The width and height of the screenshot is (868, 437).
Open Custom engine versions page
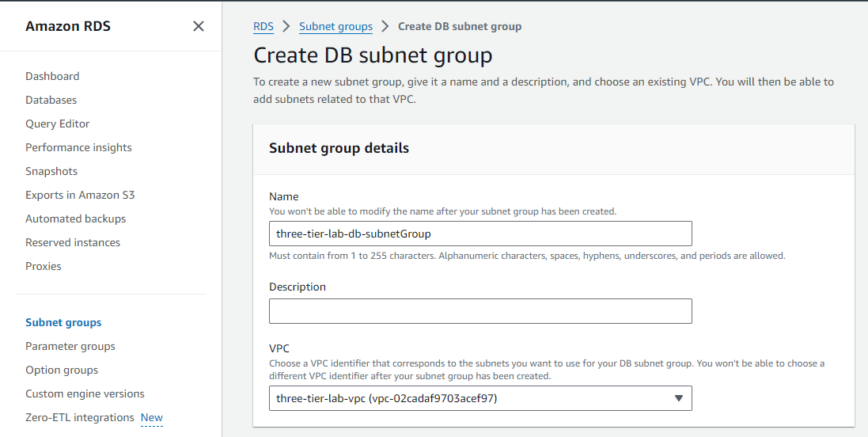point(85,393)
